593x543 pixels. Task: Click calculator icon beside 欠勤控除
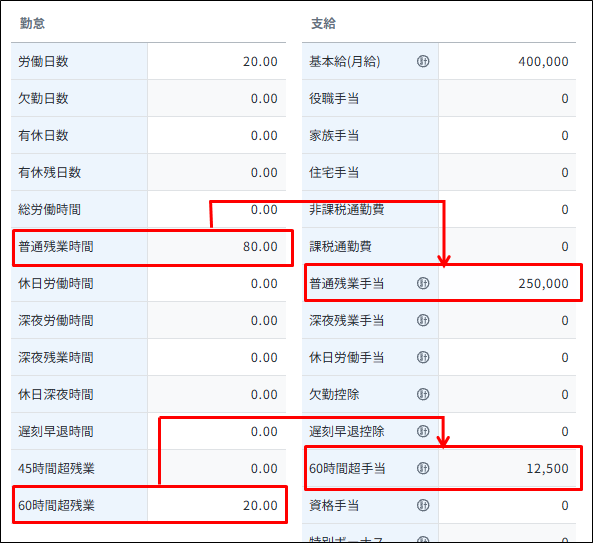coord(423,394)
